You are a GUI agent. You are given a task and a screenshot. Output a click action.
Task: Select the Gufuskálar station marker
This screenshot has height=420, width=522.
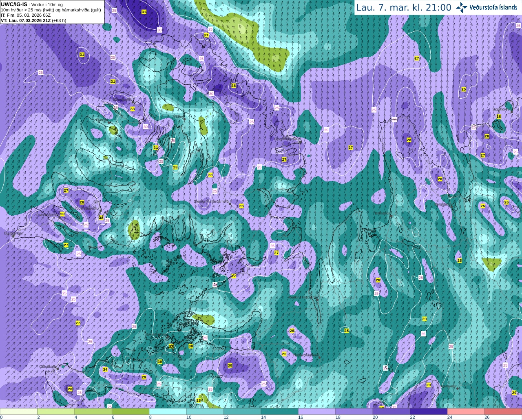58,369
